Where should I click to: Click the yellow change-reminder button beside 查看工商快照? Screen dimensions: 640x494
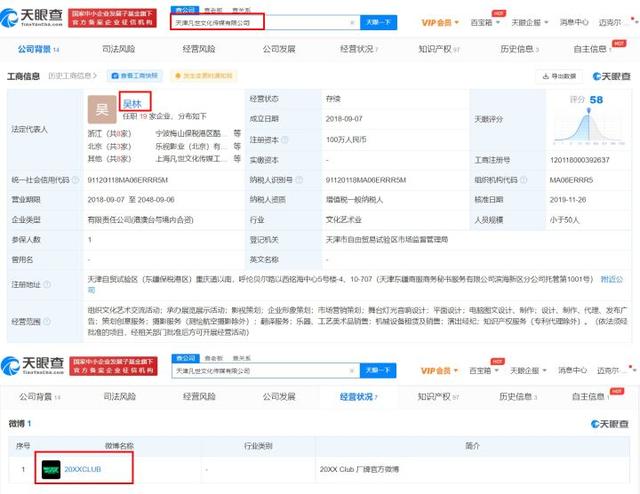pos(204,76)
